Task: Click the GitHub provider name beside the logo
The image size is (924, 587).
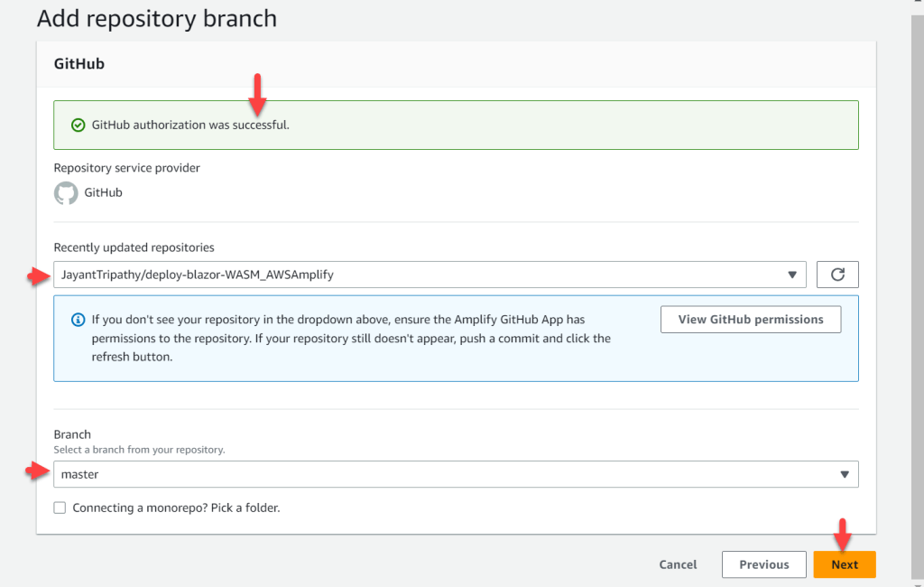Action: 103,193
